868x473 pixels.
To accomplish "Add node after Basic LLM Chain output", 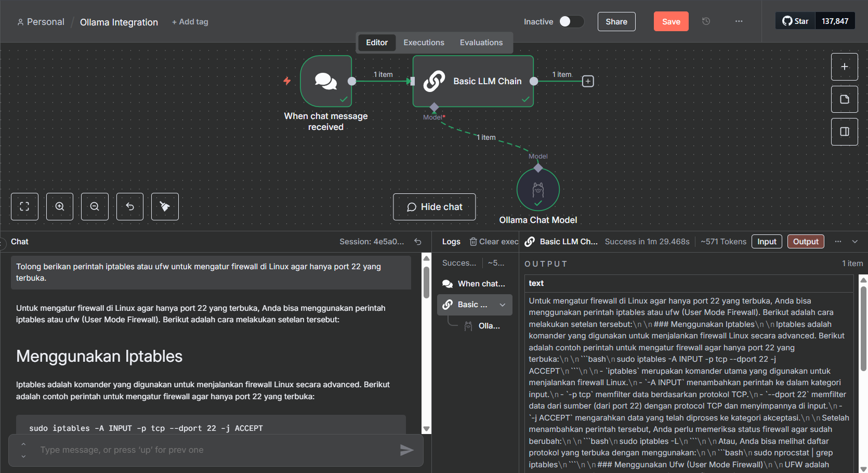I will point(588,81).
